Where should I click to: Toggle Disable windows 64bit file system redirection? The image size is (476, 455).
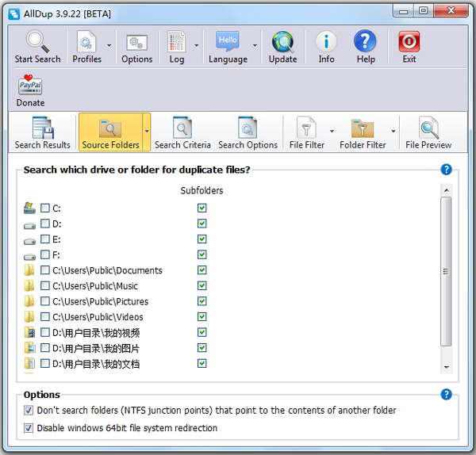[29, 428]
